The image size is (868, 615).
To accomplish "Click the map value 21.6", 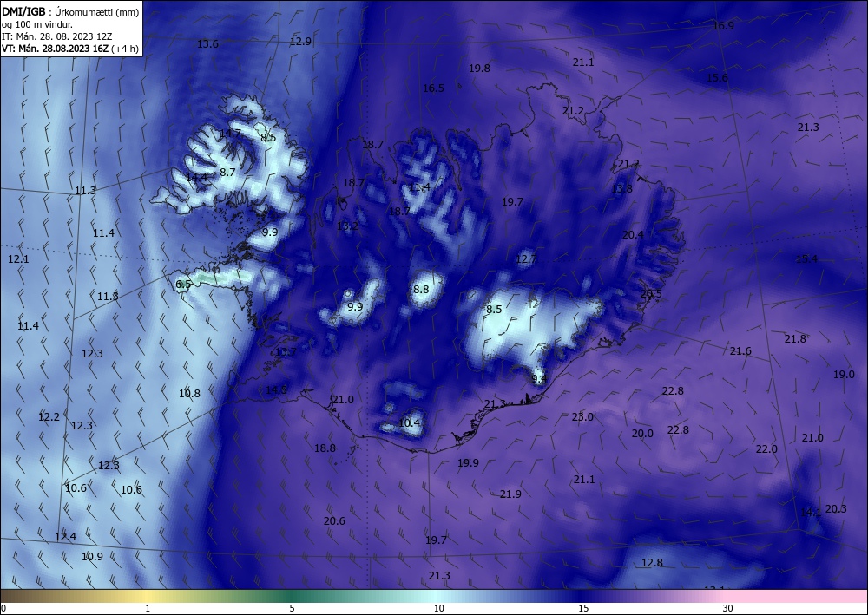I will coord(740,351).
